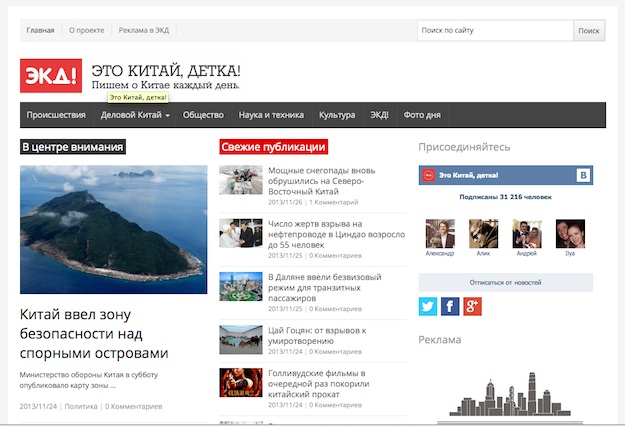625x426 pixels.
Task: Open article Голливудские фильмы в очередной раз
Action: 318,384
